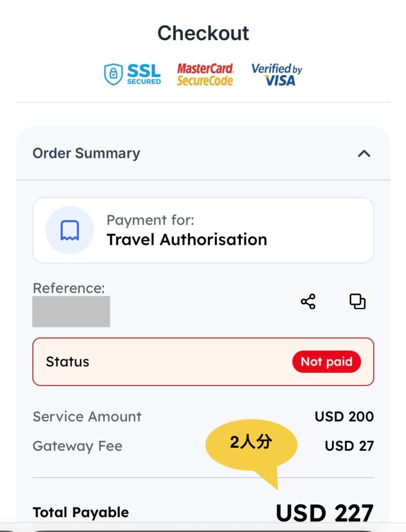Click the Status label
406x532 pixels.
tap(68, 362)
